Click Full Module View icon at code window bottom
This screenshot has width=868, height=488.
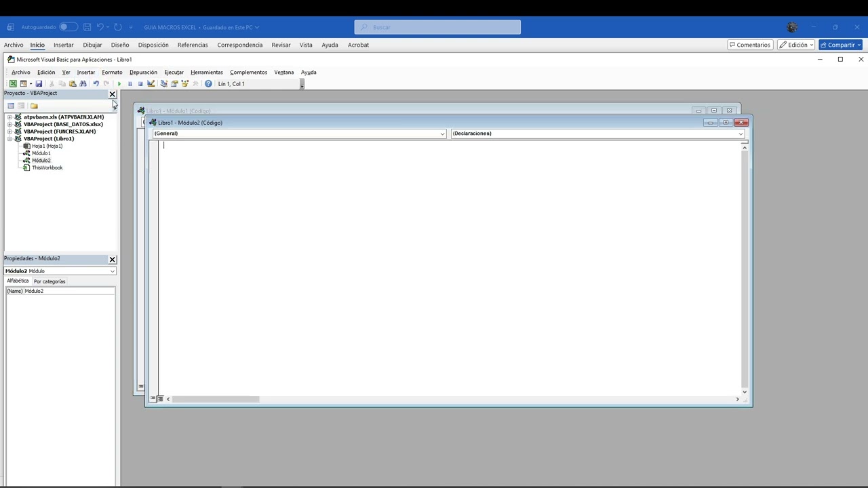(160, 399)
